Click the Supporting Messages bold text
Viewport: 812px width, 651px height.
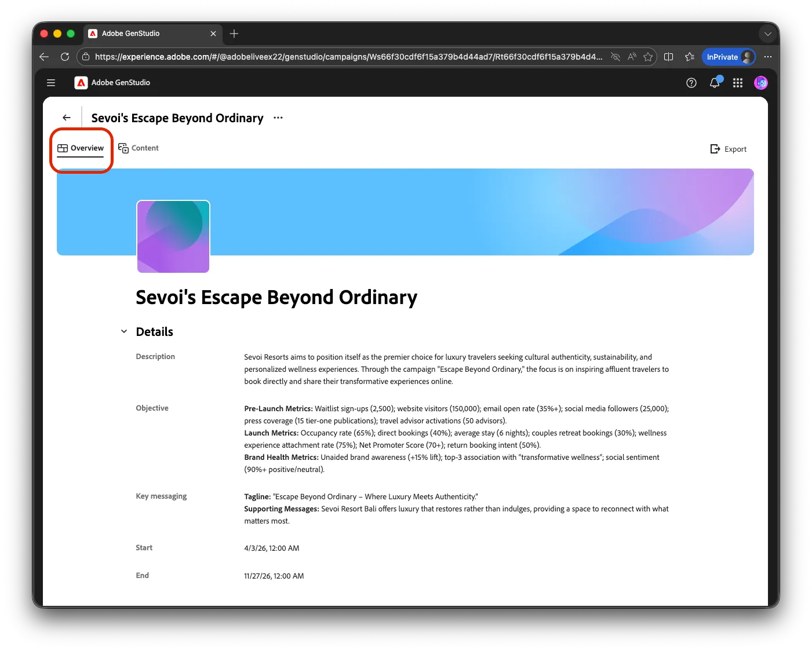click(x=282, y=509)
